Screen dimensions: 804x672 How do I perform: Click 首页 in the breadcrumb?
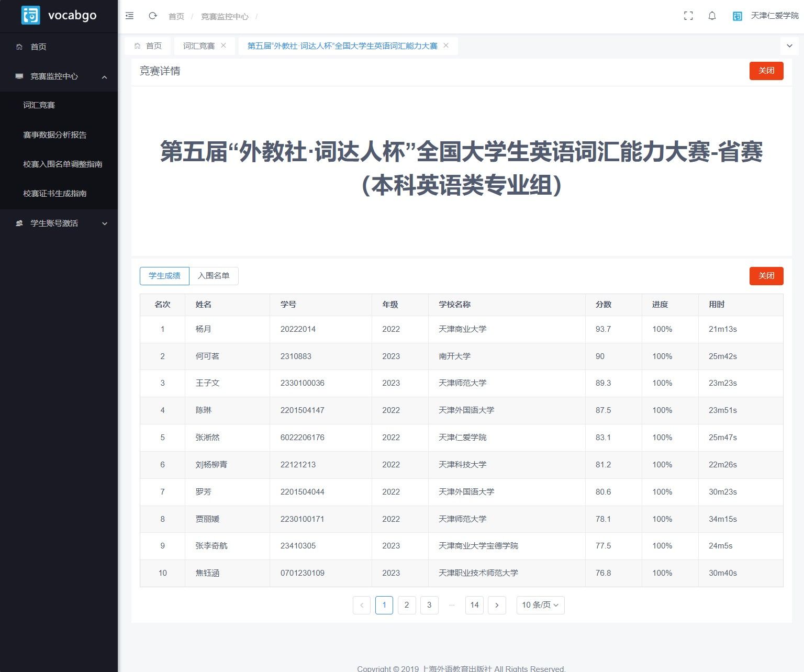(x=176, y=17)
